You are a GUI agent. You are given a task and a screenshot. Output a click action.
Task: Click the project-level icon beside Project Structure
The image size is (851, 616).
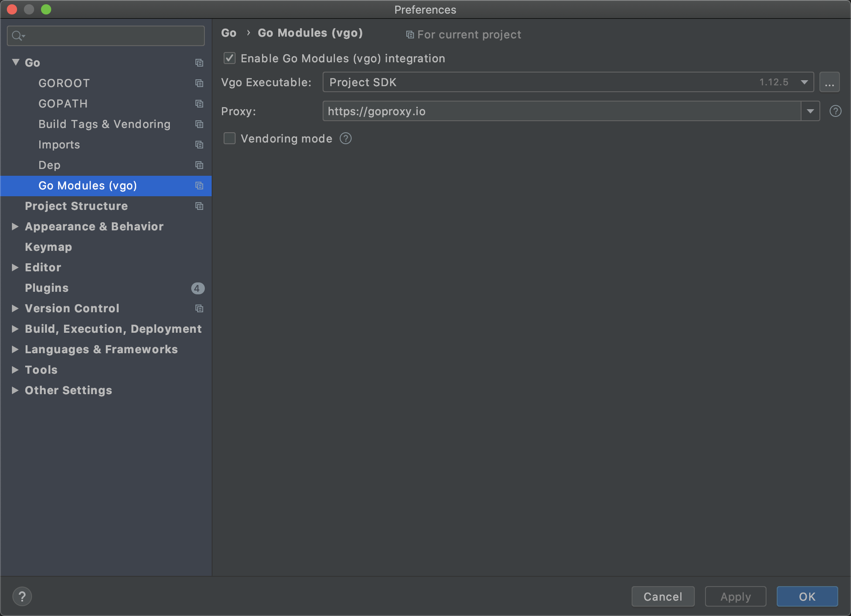pos(199,206)
